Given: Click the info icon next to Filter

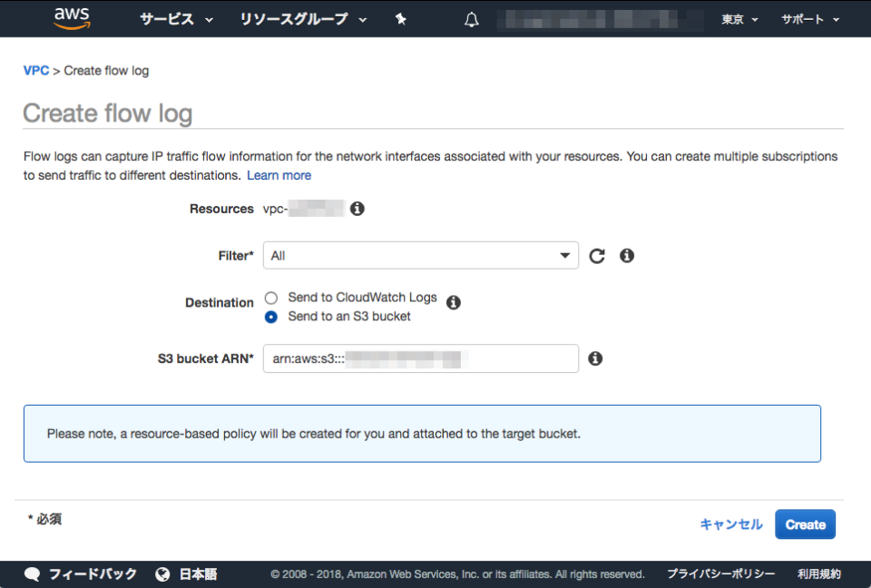Looking at the screenshot, I should (x=626, y=255).
